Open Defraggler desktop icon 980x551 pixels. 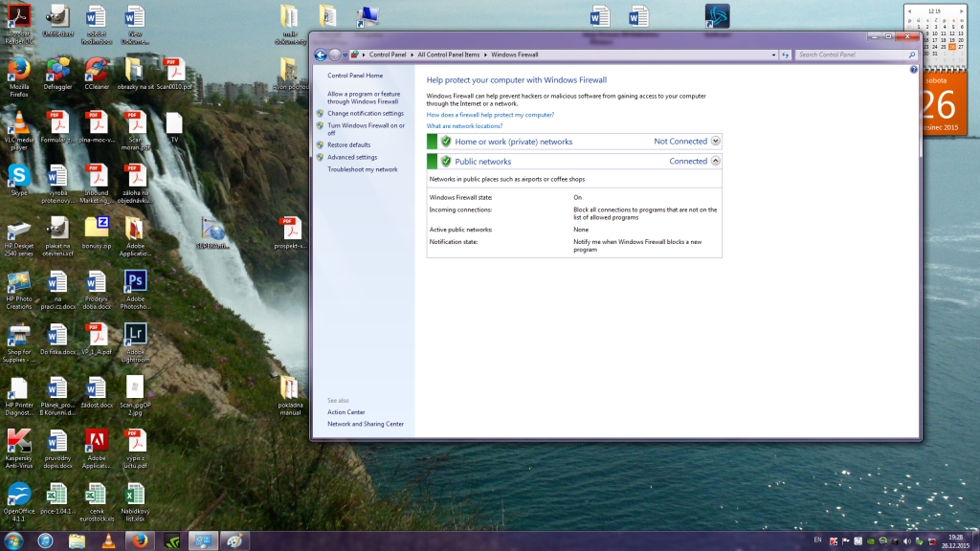point(58,70)
